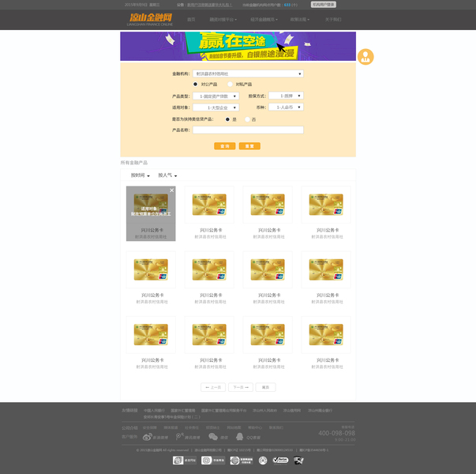The image size is (476, 474).
Task: Close the highlighted 滨川公务卡 overlay card
Action: [172, 190]
